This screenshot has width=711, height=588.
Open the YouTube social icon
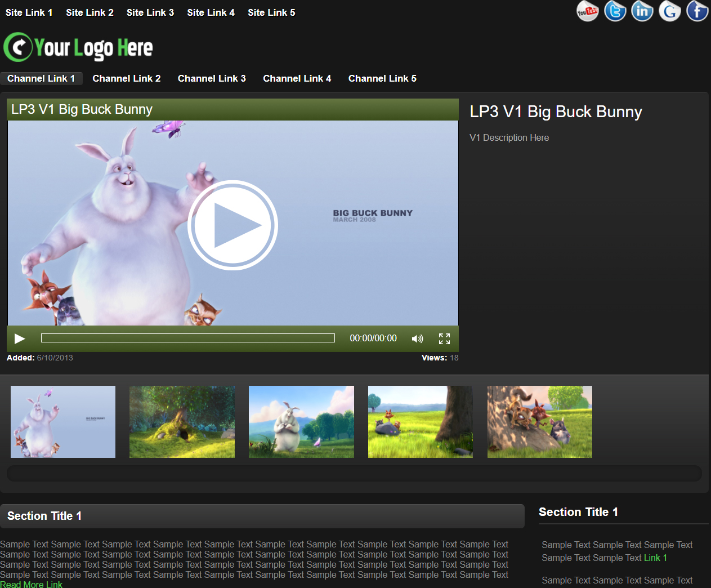pyautogui.click(x=587, y=11)
